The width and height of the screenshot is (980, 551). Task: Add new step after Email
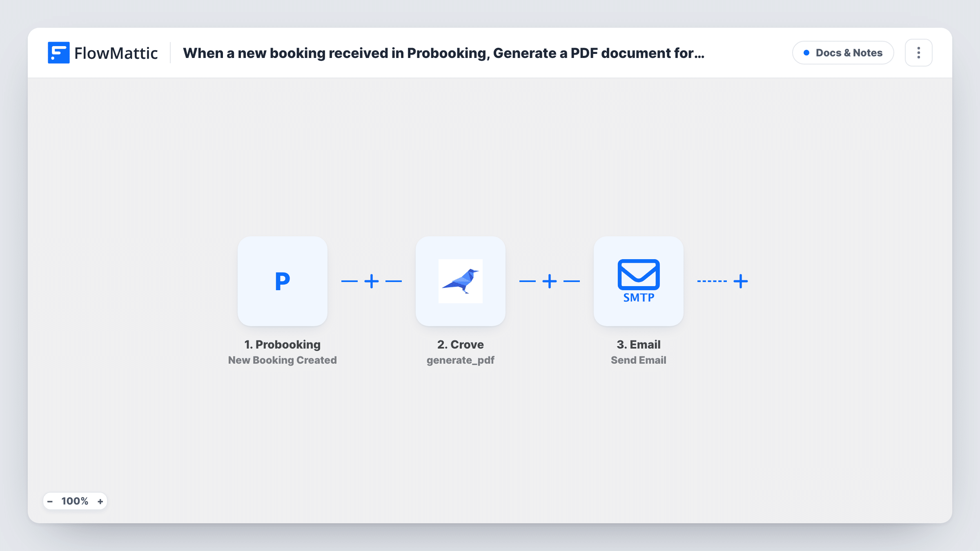click(x=741, y=281)
